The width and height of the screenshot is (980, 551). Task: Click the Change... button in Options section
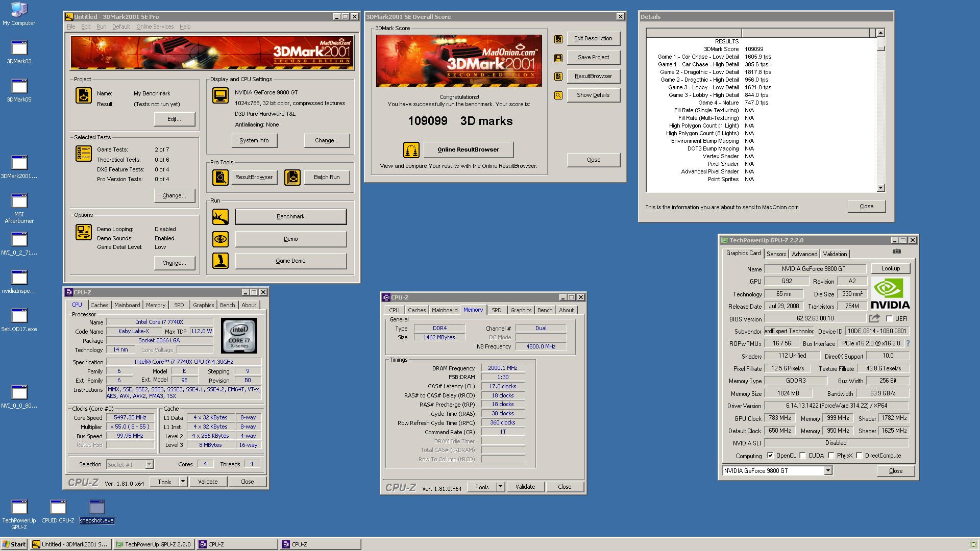[175, 263]
